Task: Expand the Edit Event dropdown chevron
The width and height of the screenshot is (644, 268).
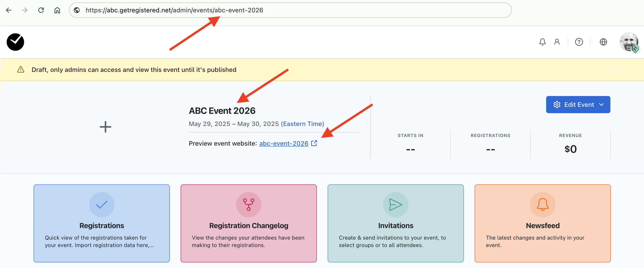Action: click(602, 105)
